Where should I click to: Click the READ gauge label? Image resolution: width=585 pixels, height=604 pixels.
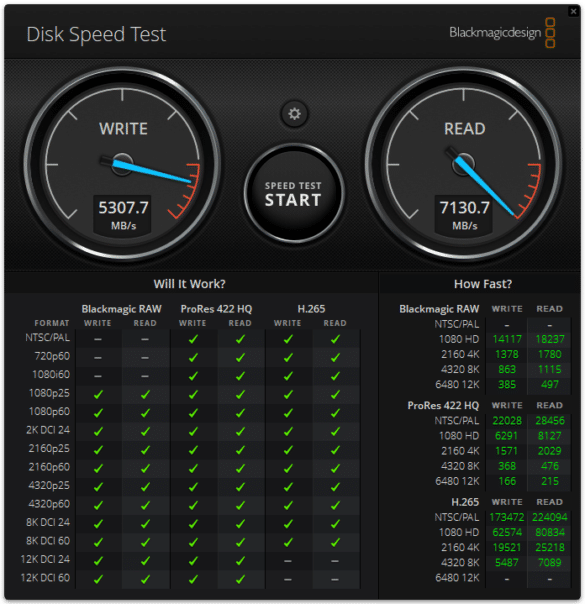pos(464,129)
